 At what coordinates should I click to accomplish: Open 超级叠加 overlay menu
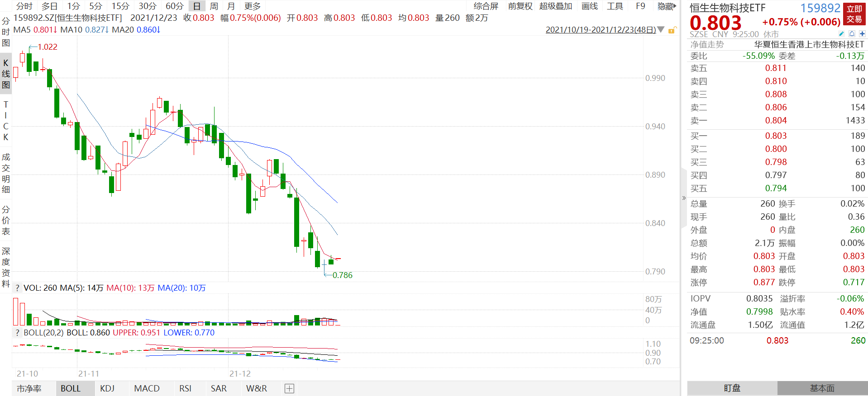[x=555, y=6]
